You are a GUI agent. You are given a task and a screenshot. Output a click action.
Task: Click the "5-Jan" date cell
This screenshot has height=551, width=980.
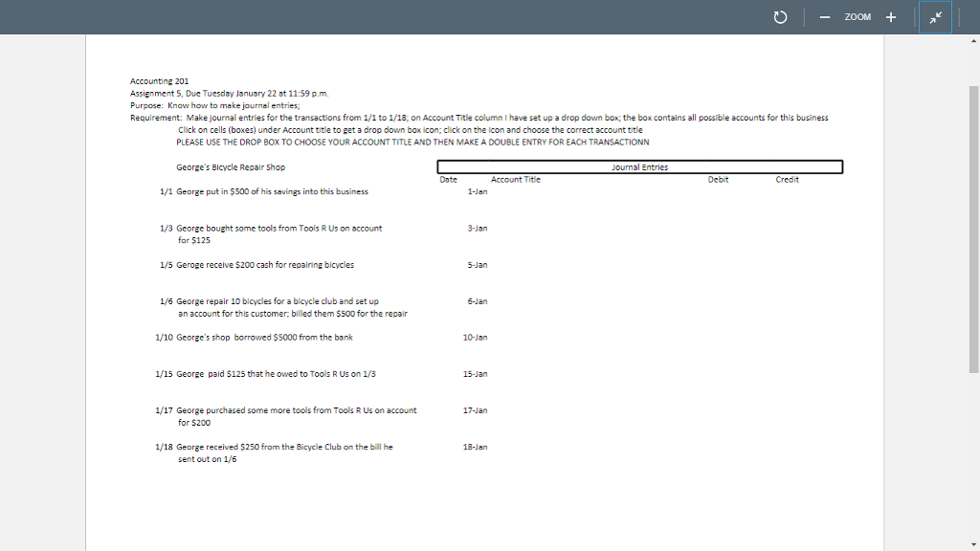point(478,265)
